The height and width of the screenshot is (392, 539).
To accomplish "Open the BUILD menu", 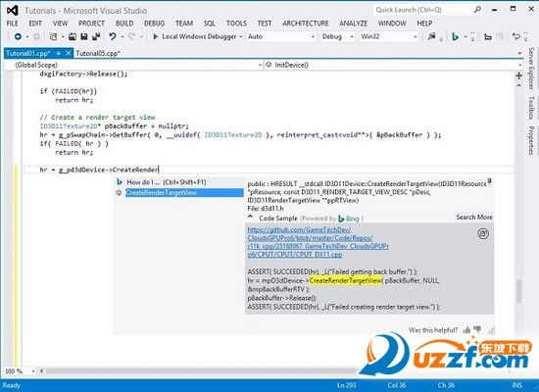I will [x=124, y=24].
